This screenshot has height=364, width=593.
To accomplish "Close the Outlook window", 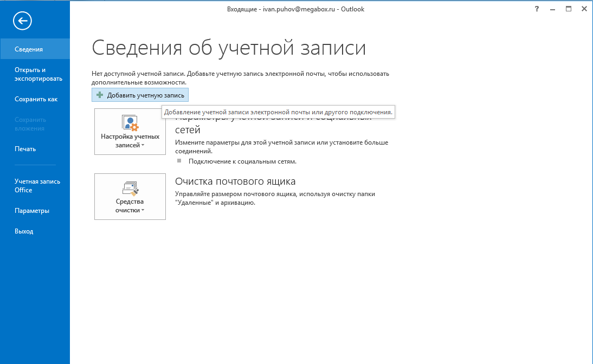I will [x=584, y=9].
